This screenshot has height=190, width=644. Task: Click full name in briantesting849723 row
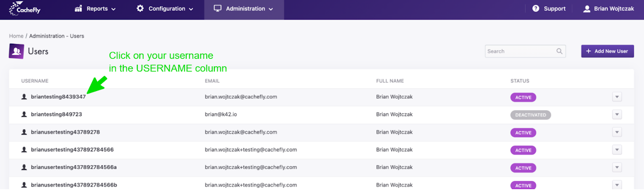pos(394,115)
